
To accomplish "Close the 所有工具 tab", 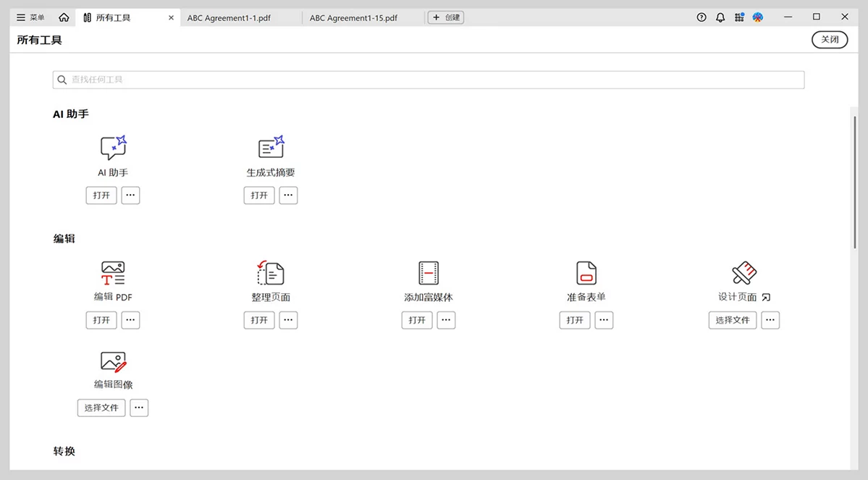I will click(171, 17).
